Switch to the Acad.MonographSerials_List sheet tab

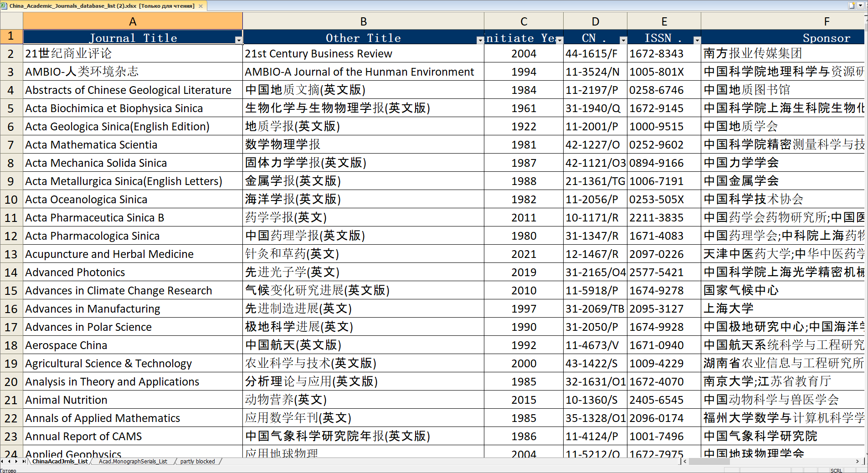pos(133,462)
